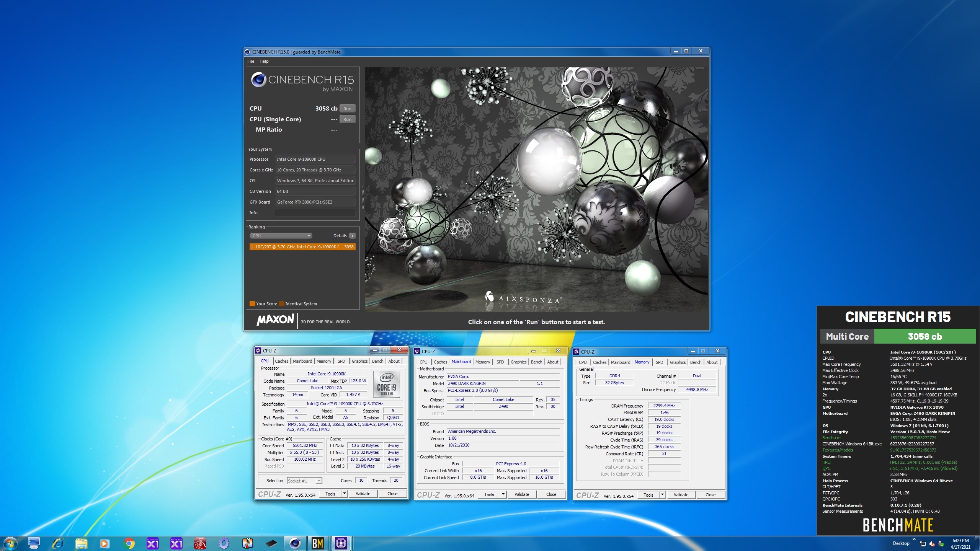This screenshot has height=551, width=980.
Task: Click the memory chip taskbar icon
Action: click(x=271, y=543)
